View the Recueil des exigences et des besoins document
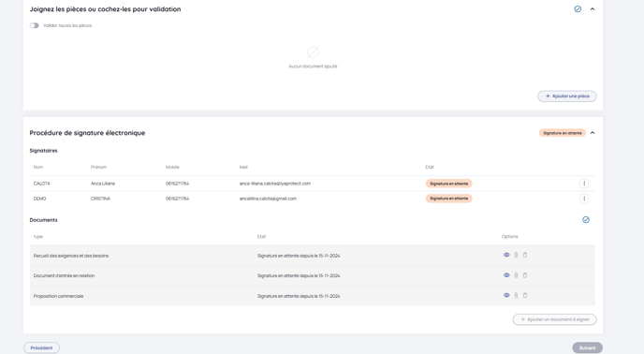Screen dimensions: 644x354 [506, 255]
